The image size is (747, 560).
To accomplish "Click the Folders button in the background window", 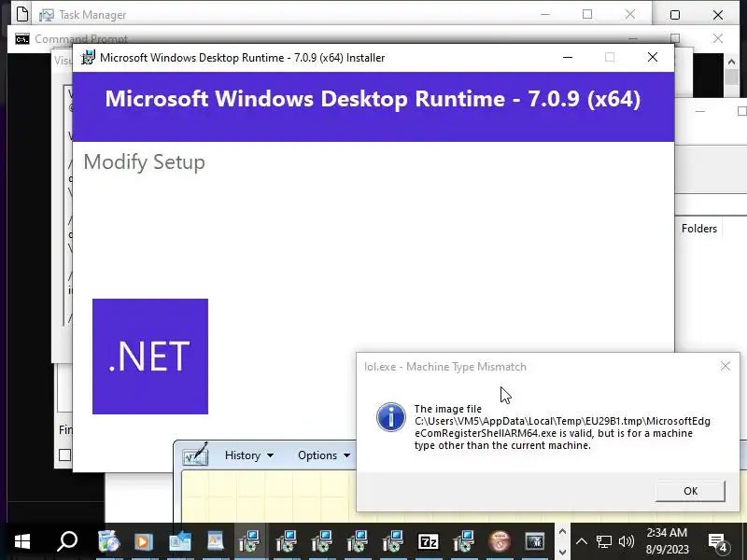I will click(x=698, y=229).
